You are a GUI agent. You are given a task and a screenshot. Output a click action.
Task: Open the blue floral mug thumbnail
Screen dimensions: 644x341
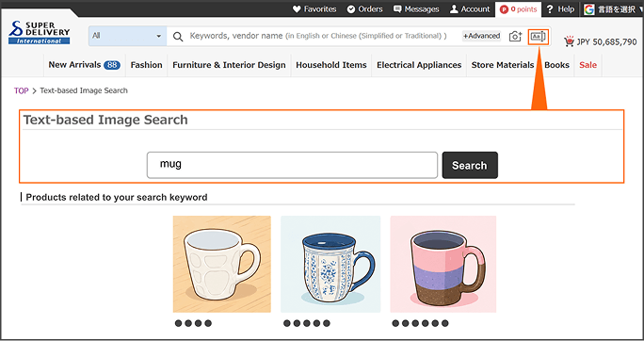click(x=330, y=264)
